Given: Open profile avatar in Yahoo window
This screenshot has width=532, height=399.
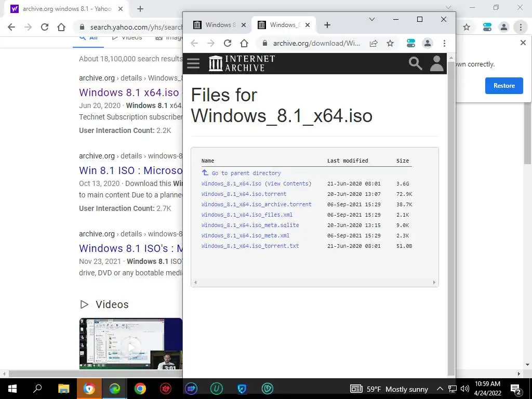Looking at the screenshot, I should click(x=504, y=27).
